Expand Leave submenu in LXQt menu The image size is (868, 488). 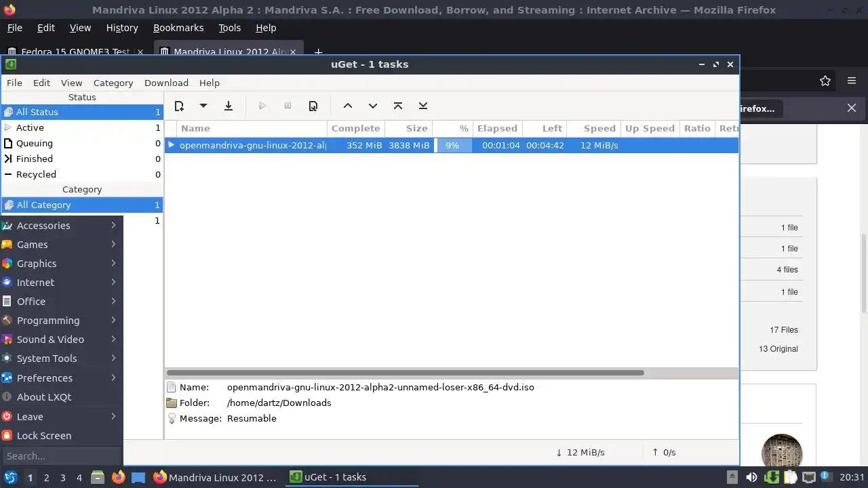(62, 417)
